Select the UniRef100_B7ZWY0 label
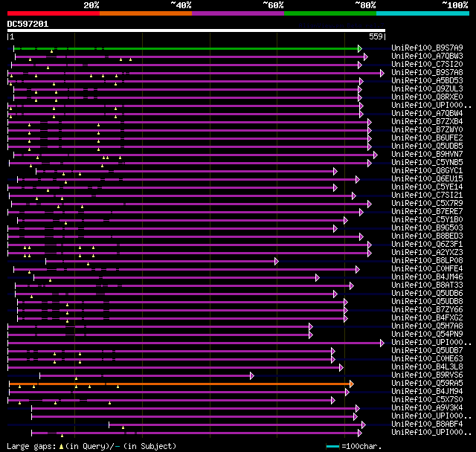This screenshot has width=476, height=452. click(427, 129)
